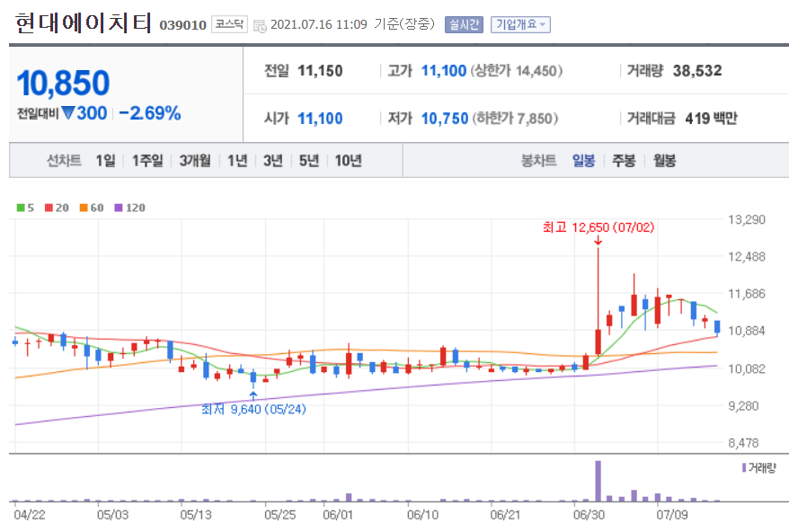
Task: Click the 선차트 label
Action: 64,161
